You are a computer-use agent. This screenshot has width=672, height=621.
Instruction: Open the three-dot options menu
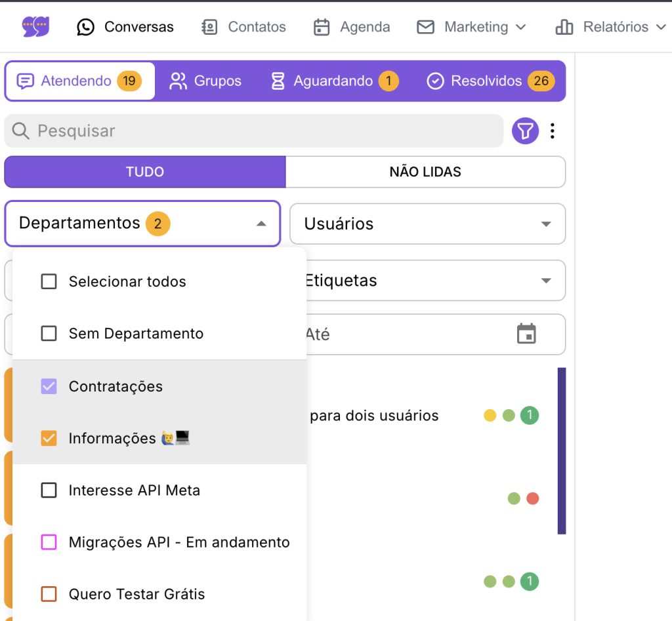pos(553,131)
